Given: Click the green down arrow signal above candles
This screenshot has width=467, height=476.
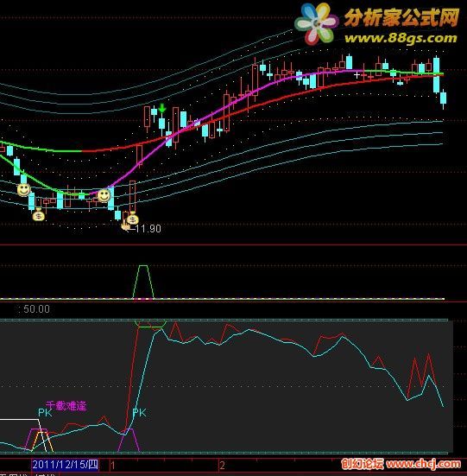Looking at the screenshot, I should (162, 108).
